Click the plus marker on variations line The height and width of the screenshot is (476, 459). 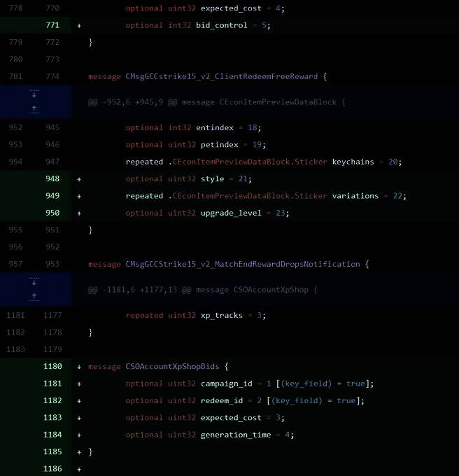pyautogui.click(x=79, y=196)
